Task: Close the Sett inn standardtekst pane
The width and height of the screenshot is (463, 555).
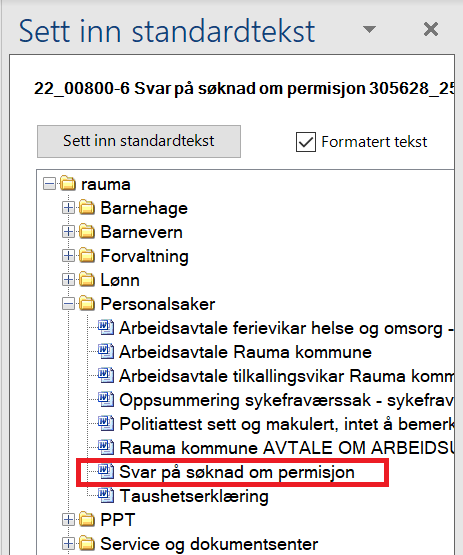Action: 431,29
